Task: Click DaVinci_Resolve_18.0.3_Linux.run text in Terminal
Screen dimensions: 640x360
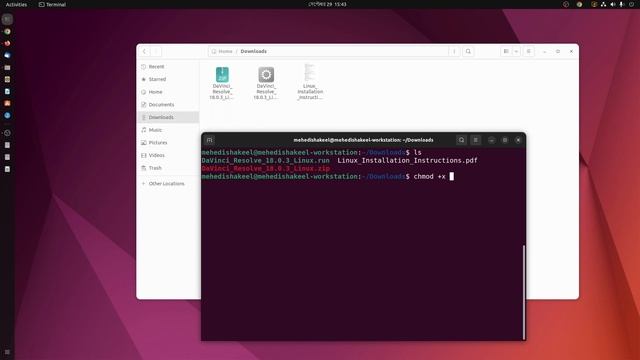Action: point(265,160)
